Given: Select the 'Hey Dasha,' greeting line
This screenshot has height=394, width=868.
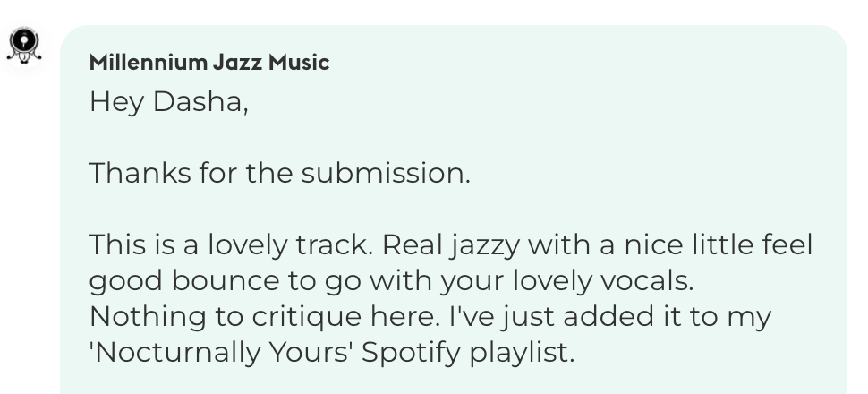Looking at the screenshot, I should pyautogui.click(x=169, y=102).
